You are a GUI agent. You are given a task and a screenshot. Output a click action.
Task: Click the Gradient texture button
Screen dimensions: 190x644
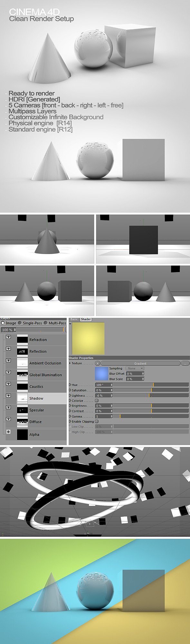(x=140, y=363)
